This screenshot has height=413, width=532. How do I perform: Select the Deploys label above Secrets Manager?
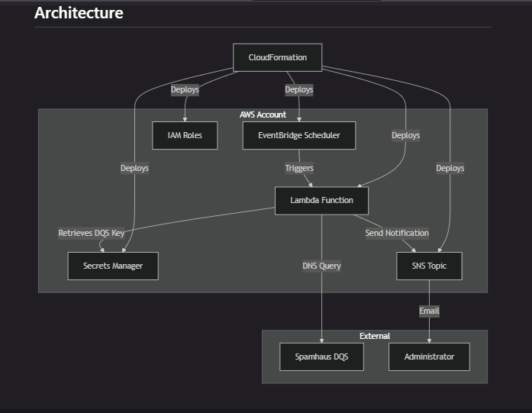click(x=134, y=168)
